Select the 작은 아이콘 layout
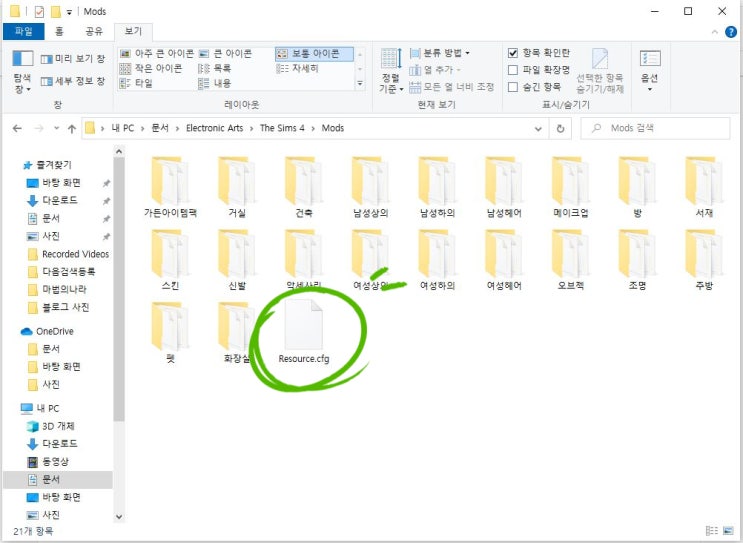The image size is (743, 543). pyautogui.click(x=151, y=68)
